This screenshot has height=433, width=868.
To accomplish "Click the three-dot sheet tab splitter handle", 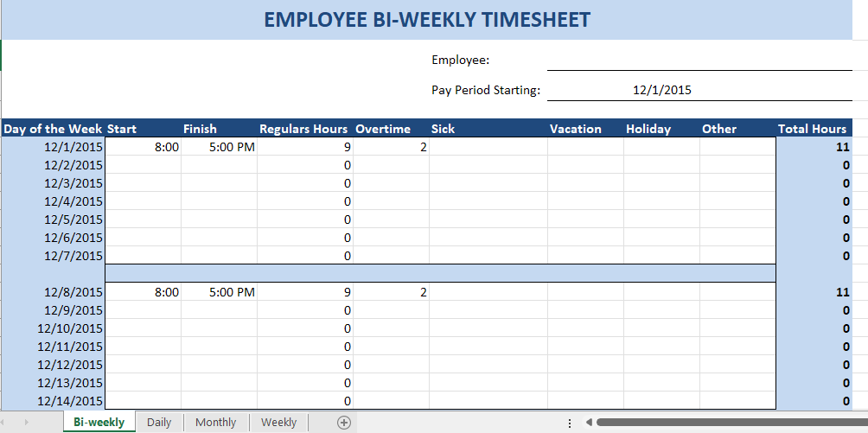I will pos(570,423).
